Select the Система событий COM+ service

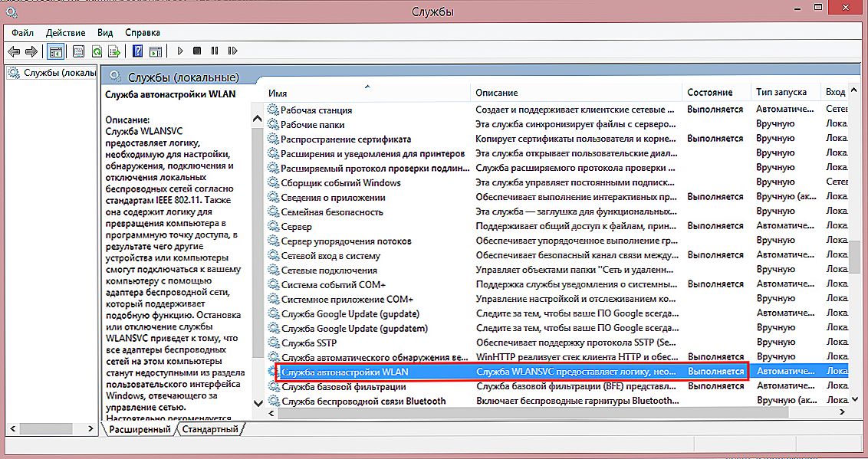[x=334, y=284]
